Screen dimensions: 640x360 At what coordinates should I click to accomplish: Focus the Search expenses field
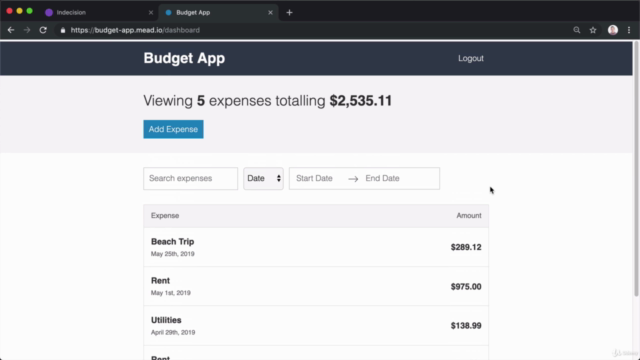(190, 178)
